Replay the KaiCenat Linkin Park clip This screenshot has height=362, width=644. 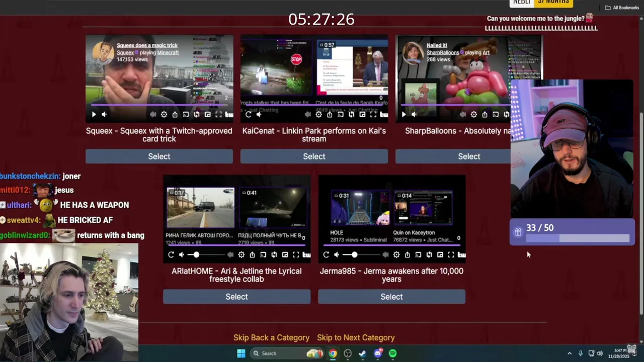248,115
